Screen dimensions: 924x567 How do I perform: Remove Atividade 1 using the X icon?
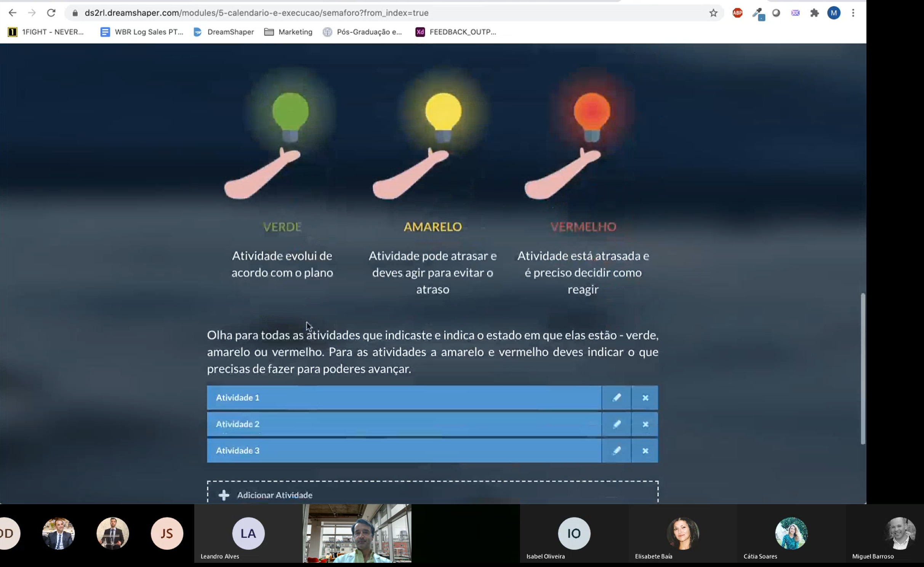(x=645, y=398)
